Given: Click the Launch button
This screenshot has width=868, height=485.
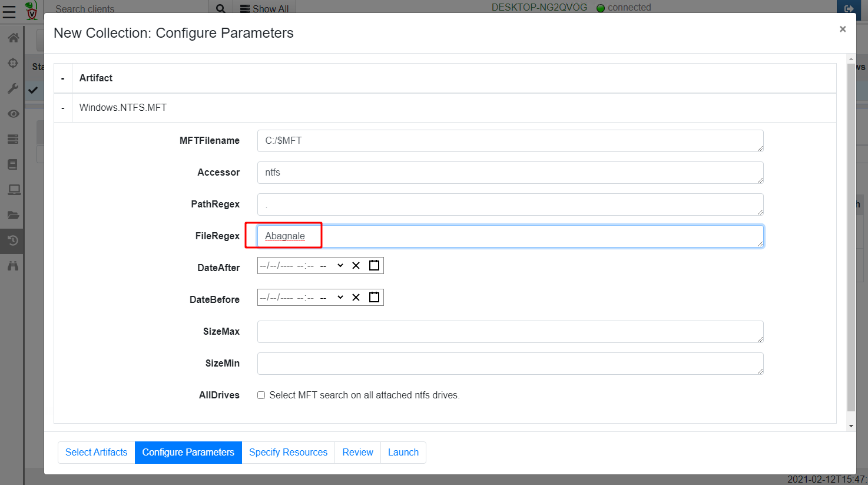Looking at the screenshot, I should (403, 453).
